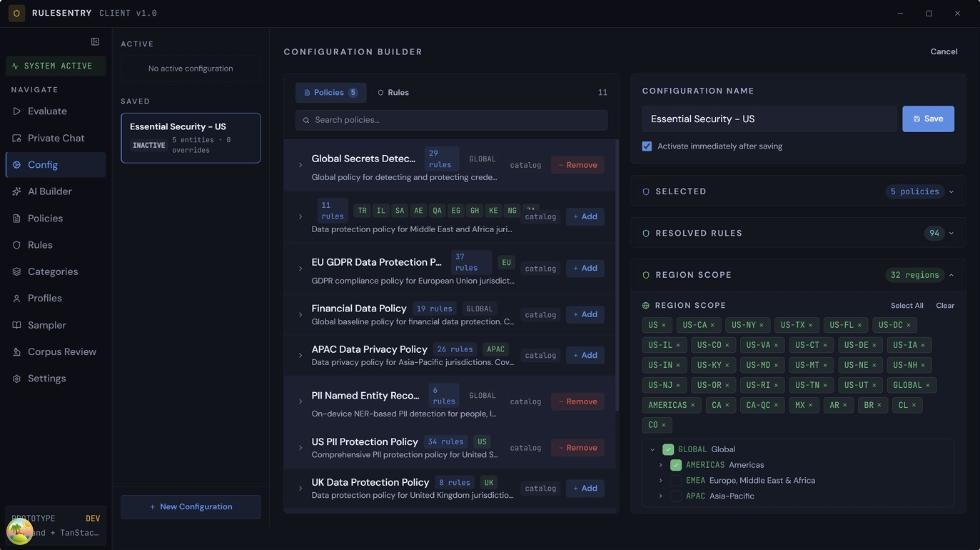The height and width of the screenshot is (550, 980).
Task: Remove the US-DC region tag
Action: pos(909,325)
